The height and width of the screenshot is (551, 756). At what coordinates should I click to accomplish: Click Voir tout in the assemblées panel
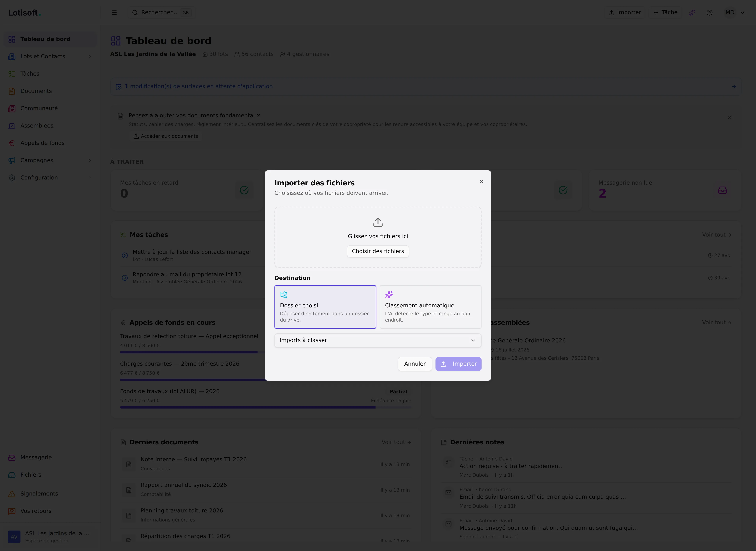pos(717,323)
